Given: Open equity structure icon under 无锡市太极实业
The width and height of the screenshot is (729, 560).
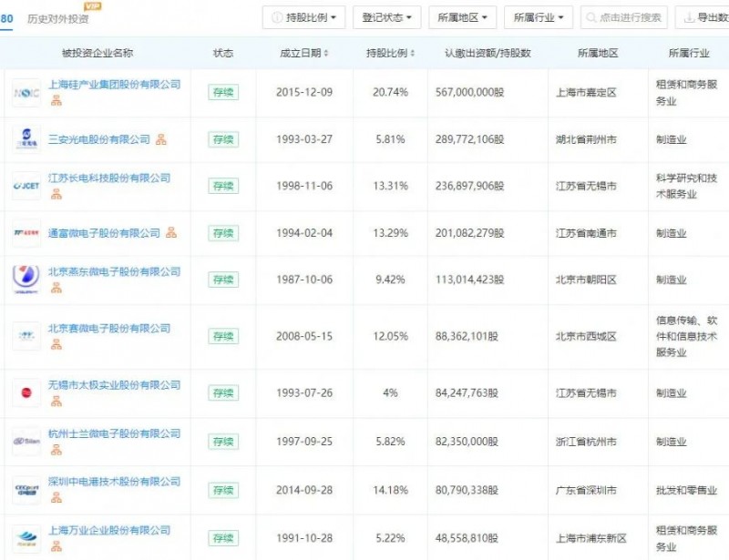Looking at the screenshot, I should (56, 401).
